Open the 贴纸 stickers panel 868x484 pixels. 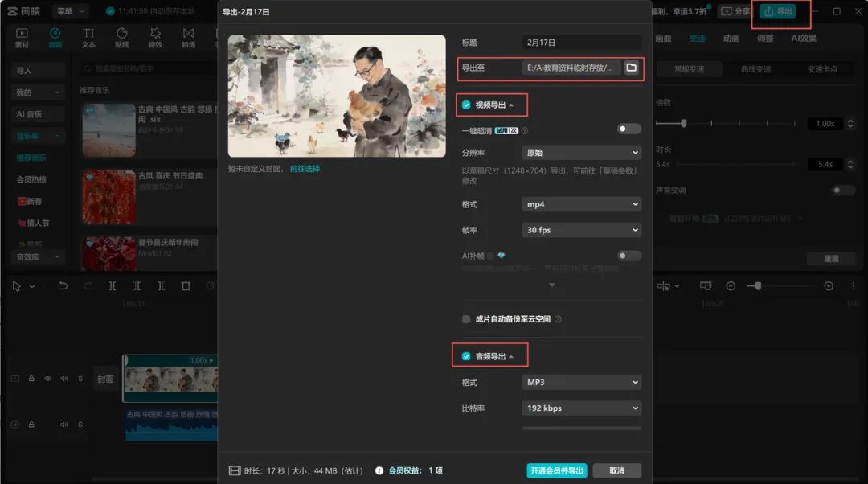(x=122, y=38)
